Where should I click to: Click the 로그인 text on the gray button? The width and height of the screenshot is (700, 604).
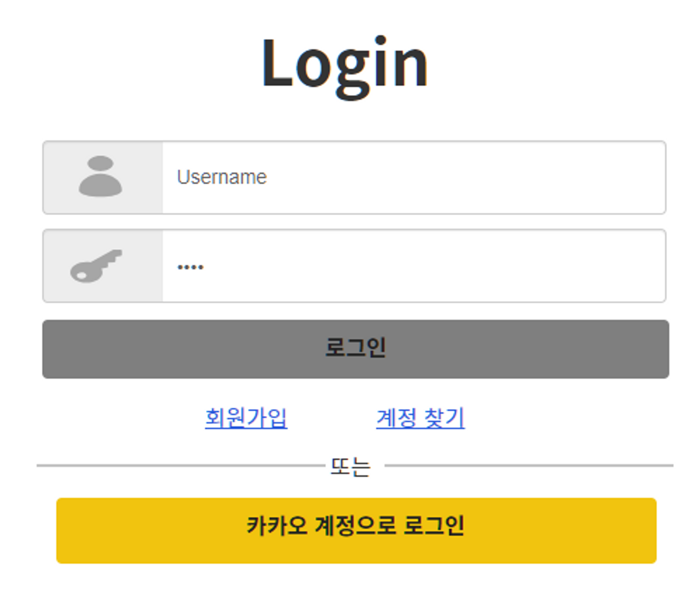click(x=355, y=347)
